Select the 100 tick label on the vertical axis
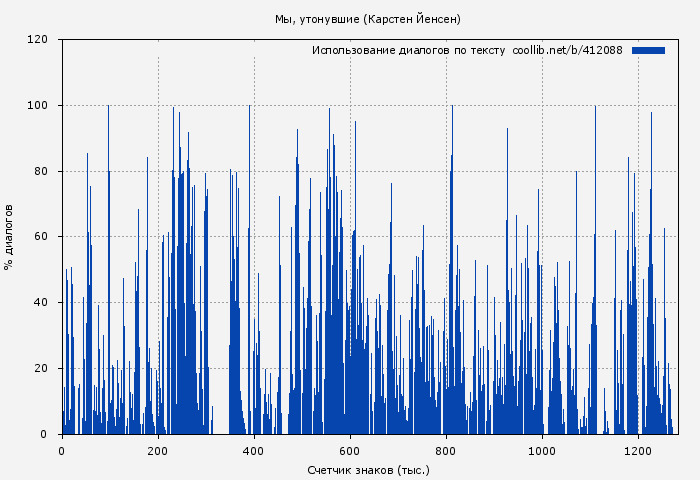 (x=38, y=106)
